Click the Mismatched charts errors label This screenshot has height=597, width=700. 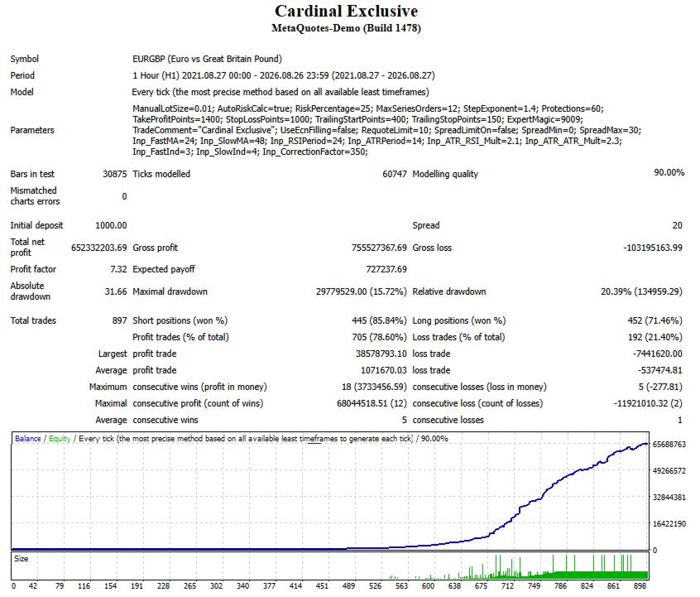point(35,195)
